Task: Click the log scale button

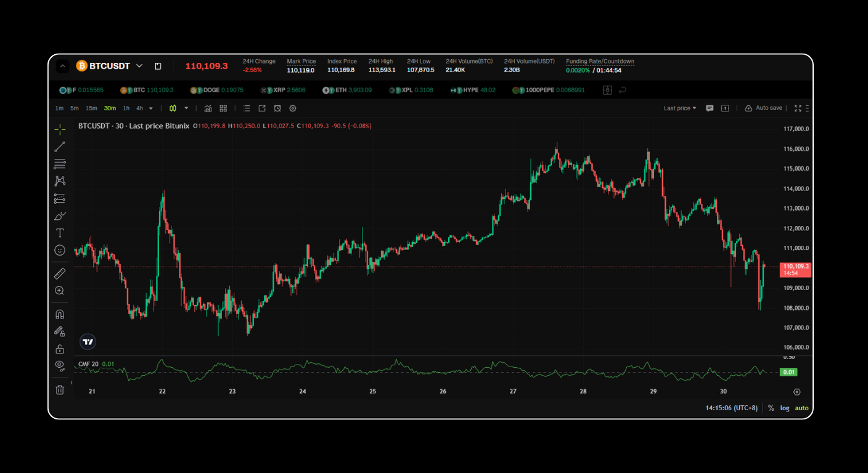Action: (x=784, y=408)
